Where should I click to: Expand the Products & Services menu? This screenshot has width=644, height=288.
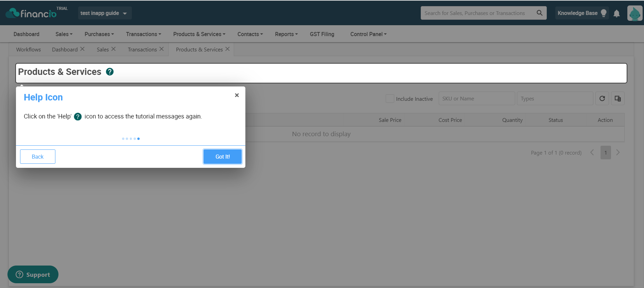pyautogui.click(x=199, y=34)
